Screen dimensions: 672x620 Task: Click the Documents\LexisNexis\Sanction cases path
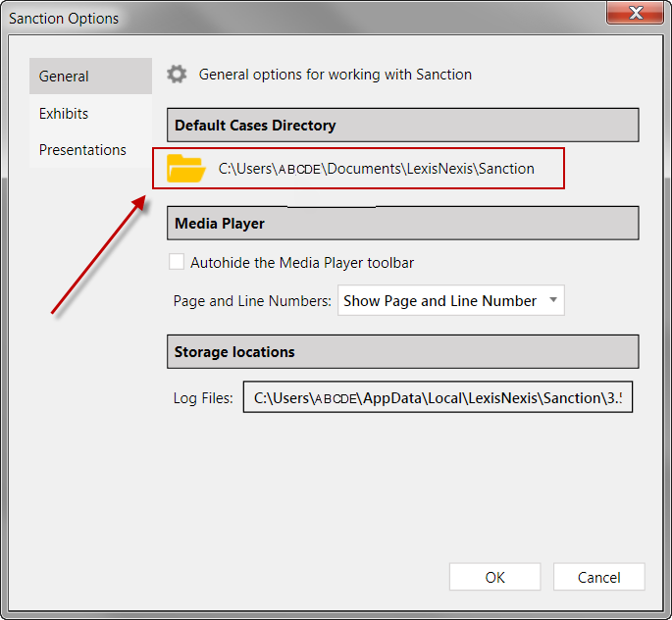pos(377,169)
